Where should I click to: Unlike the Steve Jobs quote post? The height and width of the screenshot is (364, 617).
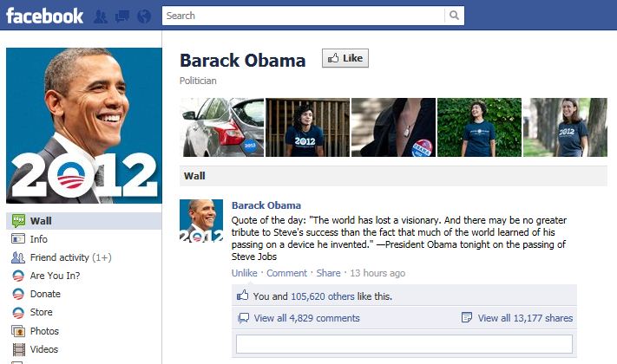(244, 273)
